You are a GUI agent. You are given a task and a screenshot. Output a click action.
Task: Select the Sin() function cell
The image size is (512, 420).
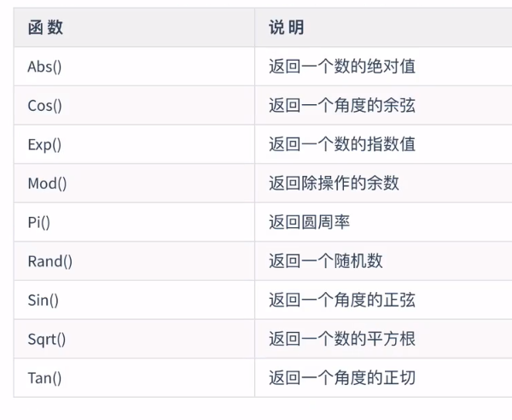coord(43,300)
